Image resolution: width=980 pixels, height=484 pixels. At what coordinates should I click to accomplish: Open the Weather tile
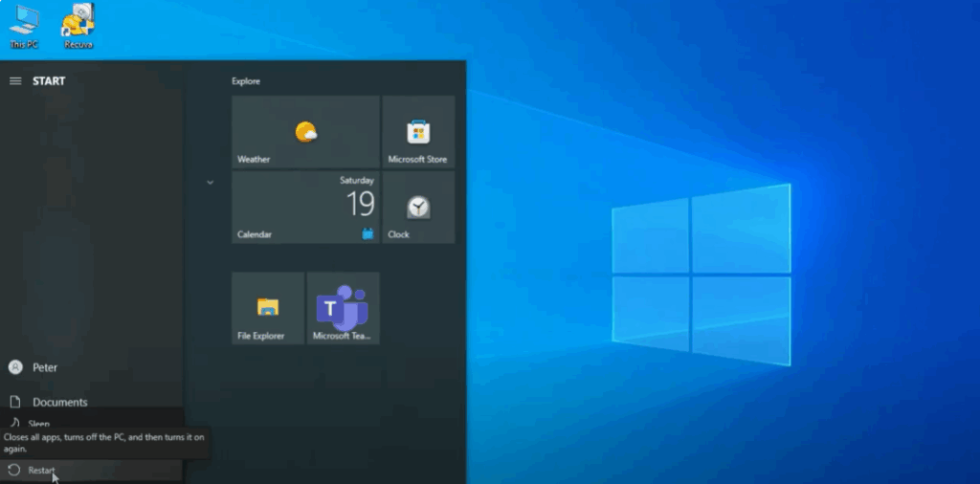click(305, 132)
